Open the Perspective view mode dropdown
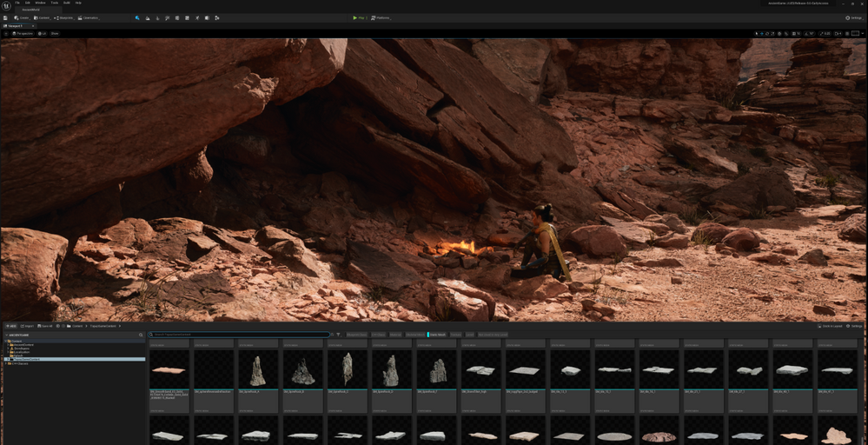 click(x=23, y=33)
